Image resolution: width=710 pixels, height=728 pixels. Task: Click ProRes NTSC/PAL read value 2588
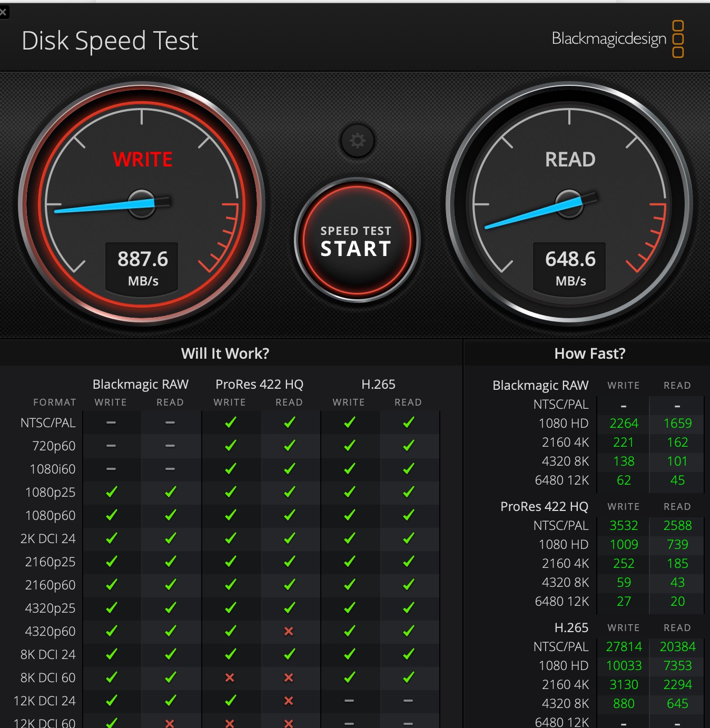[677, 526]
